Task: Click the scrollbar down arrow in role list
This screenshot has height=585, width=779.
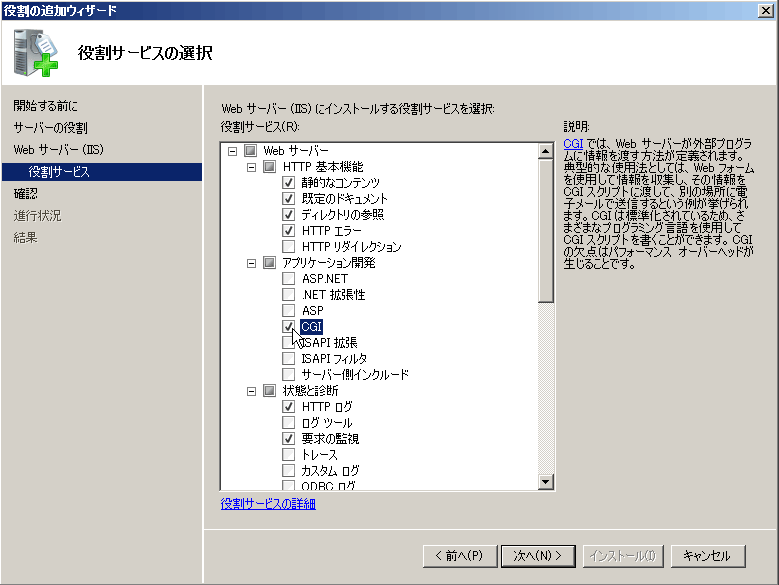Action: pos(545,482)
